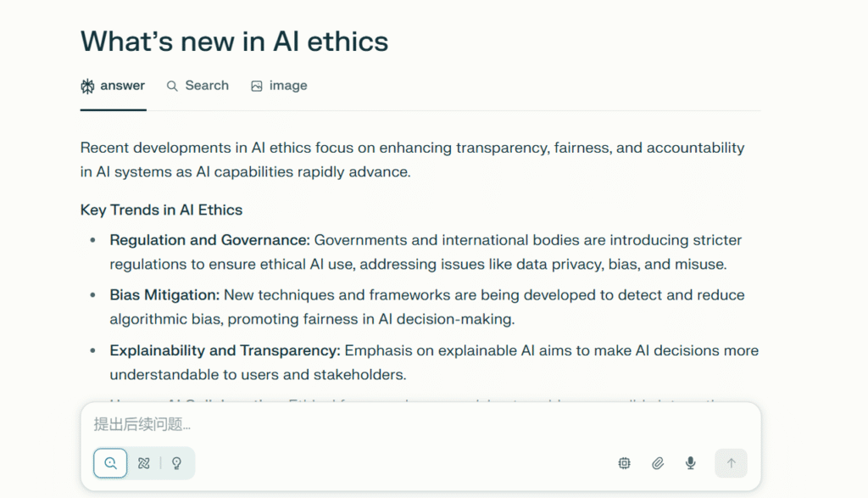This screenshot has height=498, width=868.
Task: Open the answer tab
Action: coord(122,86)
